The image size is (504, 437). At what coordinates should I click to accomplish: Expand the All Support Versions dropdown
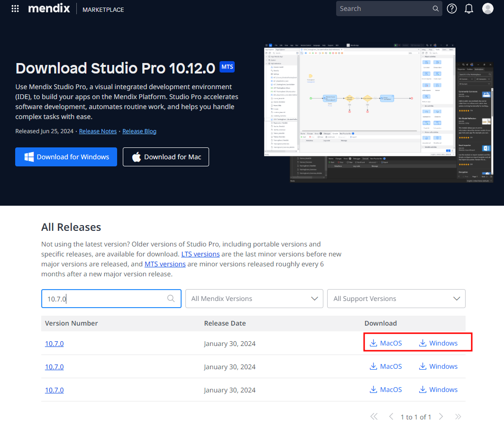click(396, 299)
